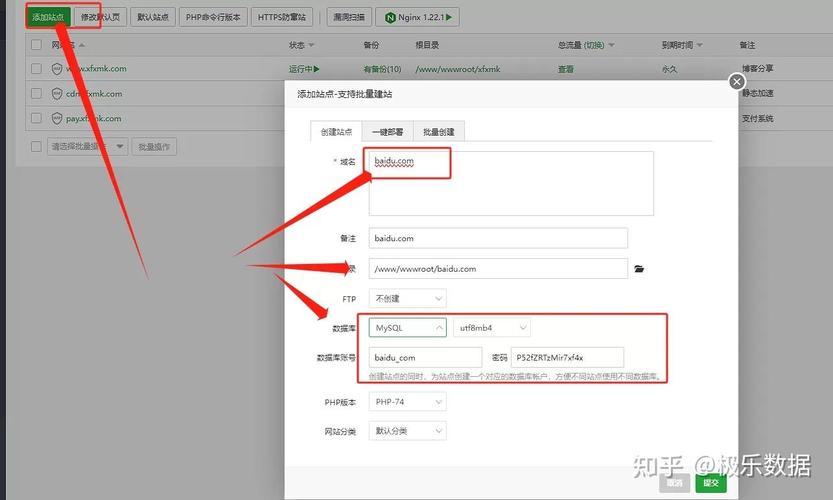
Task: Switch to 一键部署 tab
Action: [387, 132]
